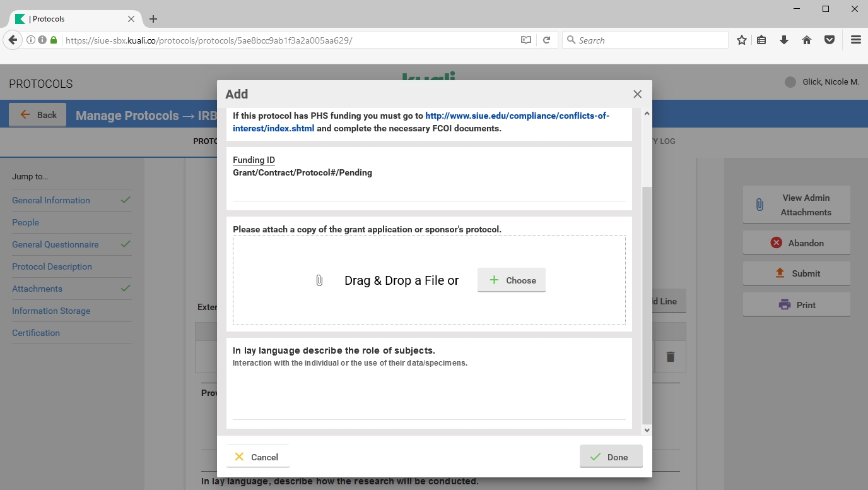868x490 pixels.
Task: Go to browser home icon
Action: [x=807, y=40]
